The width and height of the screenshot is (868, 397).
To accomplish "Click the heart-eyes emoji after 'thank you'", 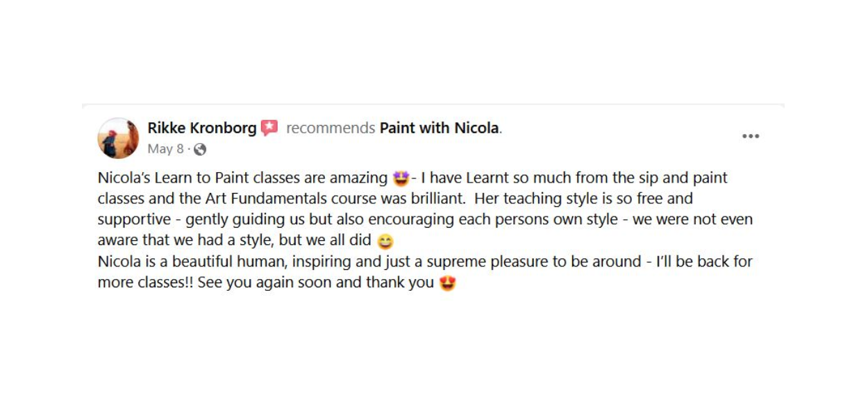I will coord(448,284).
